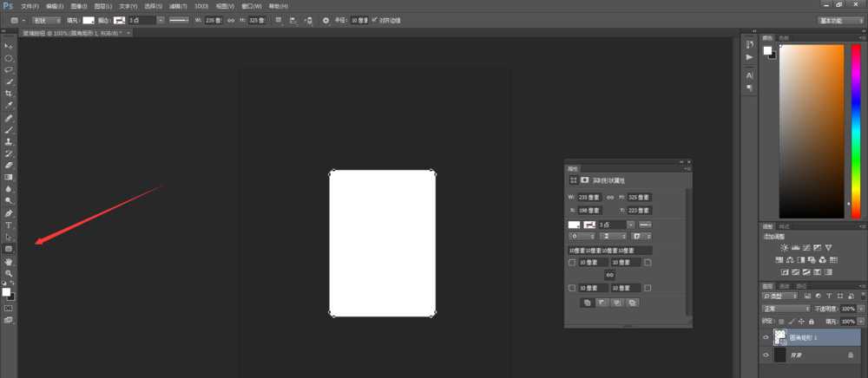Click the fill color swatch in options bar
This screenshot has height=378, width=868.
tap(89, 20)
